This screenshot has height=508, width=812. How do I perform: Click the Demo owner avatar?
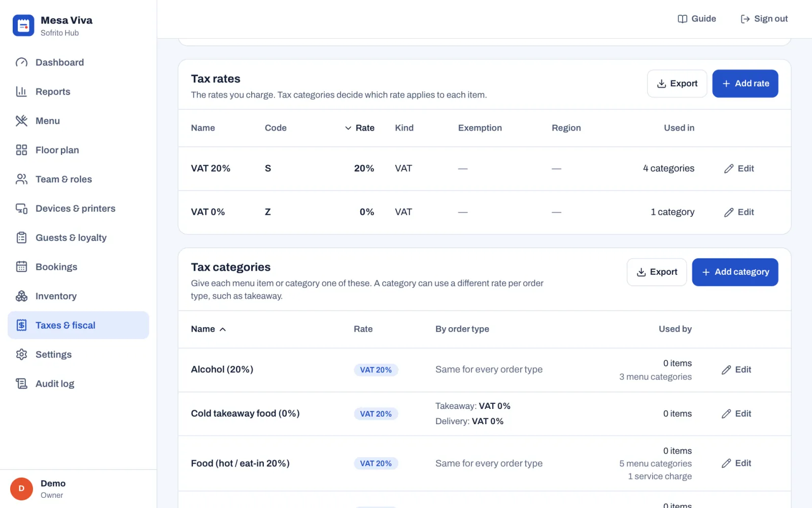click(x=21, y=489)
